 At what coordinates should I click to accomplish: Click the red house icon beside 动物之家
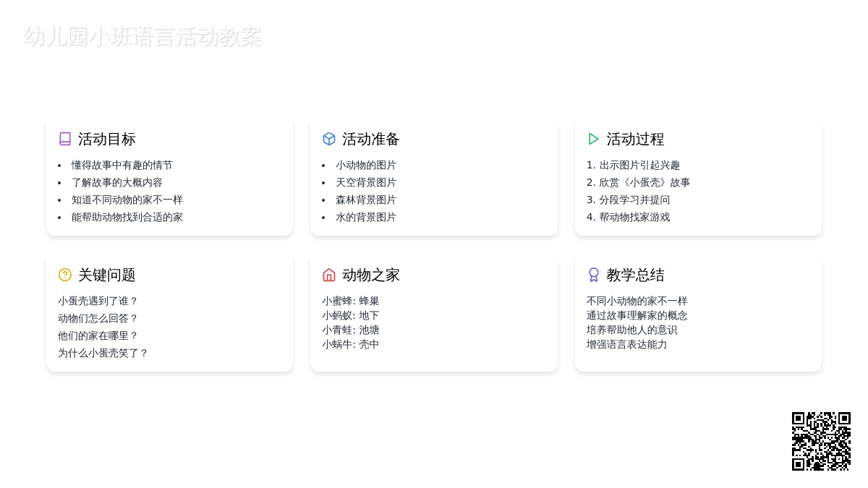coord(329,275)
